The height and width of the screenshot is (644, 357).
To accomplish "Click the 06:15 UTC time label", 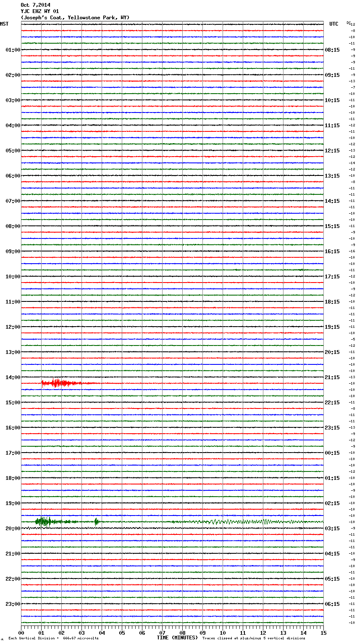I will tap(332, 604).
